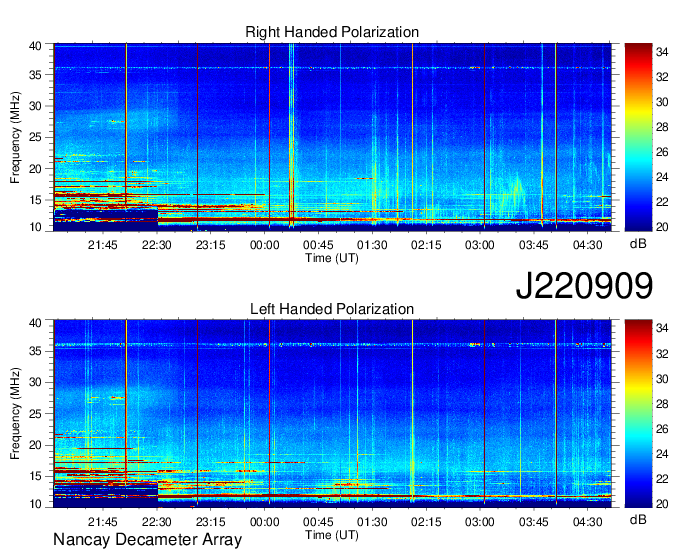The width and height of the screenshot is (680, 552).
Task: Click 34 dB tick on Right Handed colorbar
Action: click(662, 52)
